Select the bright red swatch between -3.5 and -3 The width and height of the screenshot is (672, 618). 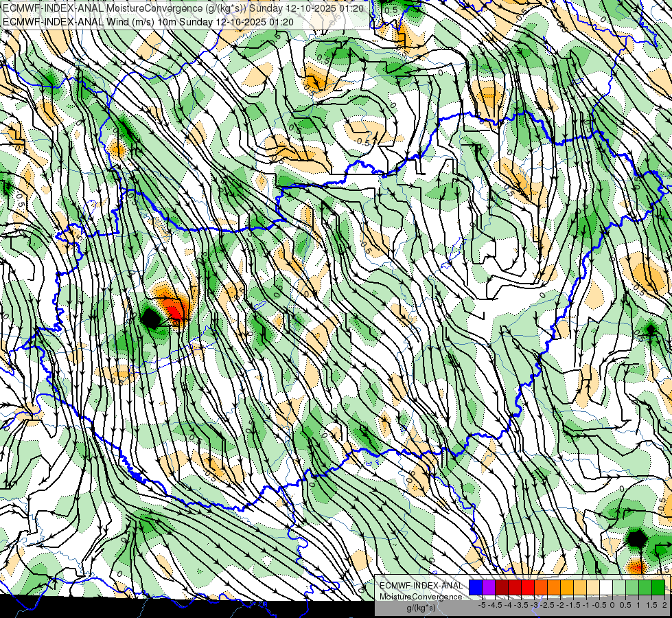click(x=528, y=588)
